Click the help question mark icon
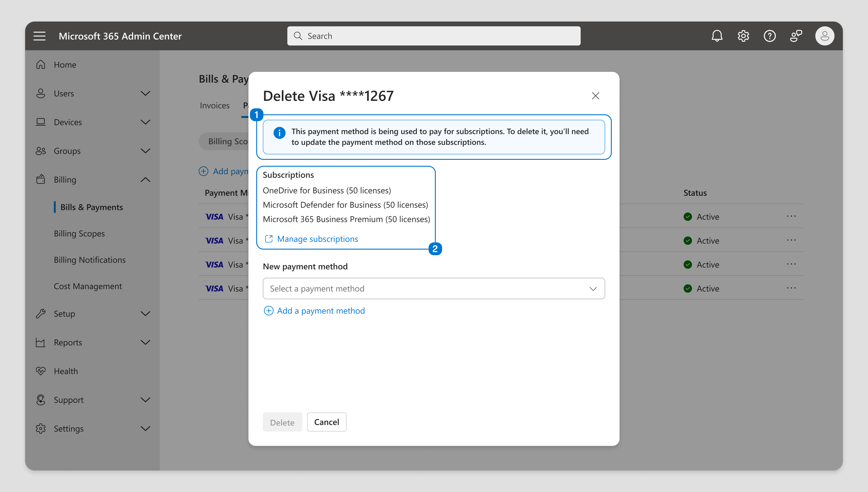The image size is (868, 492). coord(769,36)
